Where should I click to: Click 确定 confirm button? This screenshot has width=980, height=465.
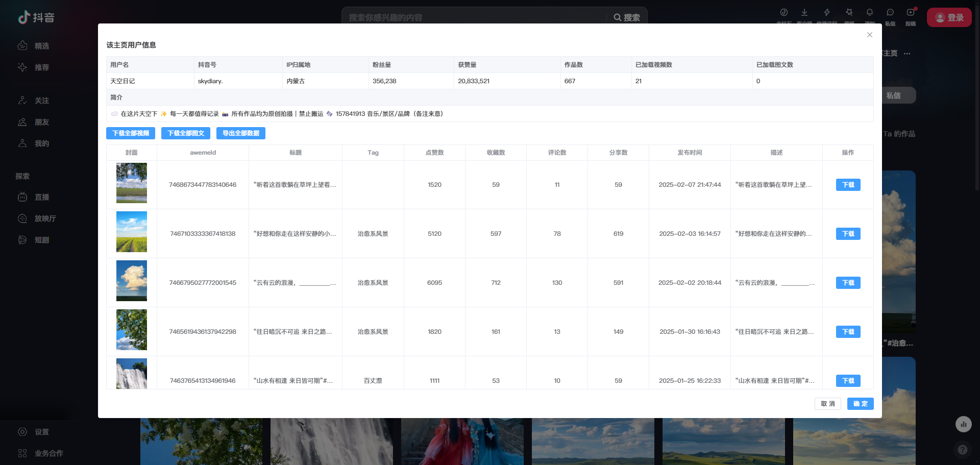coord(861,404)
